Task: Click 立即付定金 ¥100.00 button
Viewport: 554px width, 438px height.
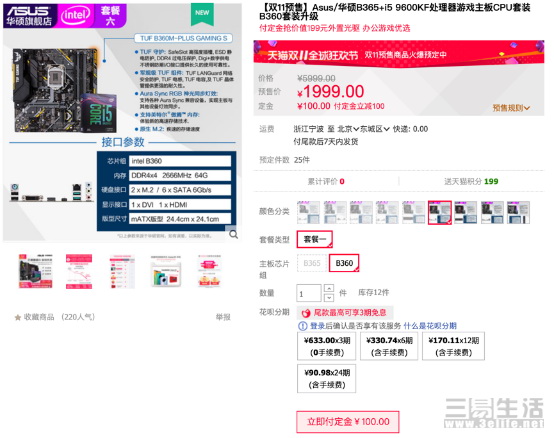Action: [348, 422]
